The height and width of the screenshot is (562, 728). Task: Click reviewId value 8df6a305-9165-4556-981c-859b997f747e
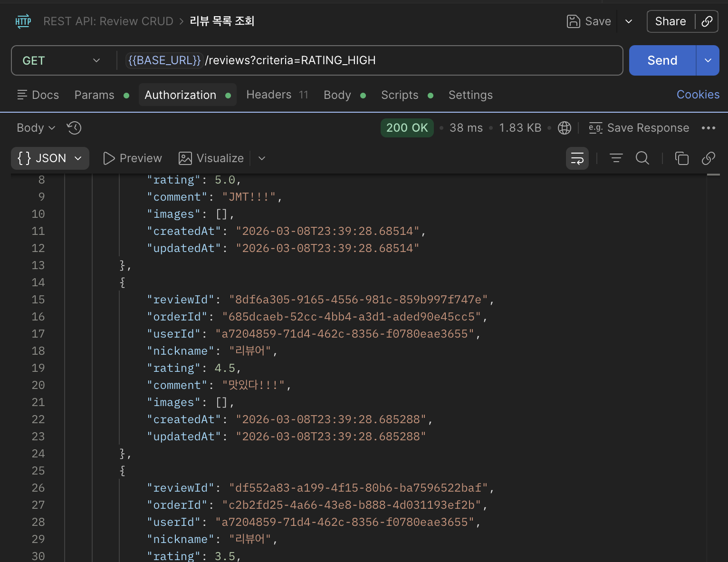pyautogui.click(x=358, y=300)
